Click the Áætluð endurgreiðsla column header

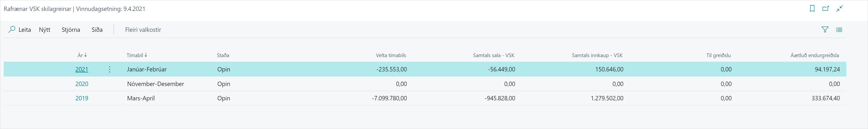[x=814, y=55]
